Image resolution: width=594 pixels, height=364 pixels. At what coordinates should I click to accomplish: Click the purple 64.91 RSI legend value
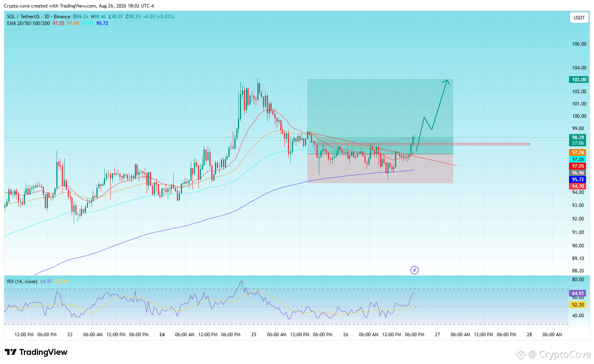[46, 282]
